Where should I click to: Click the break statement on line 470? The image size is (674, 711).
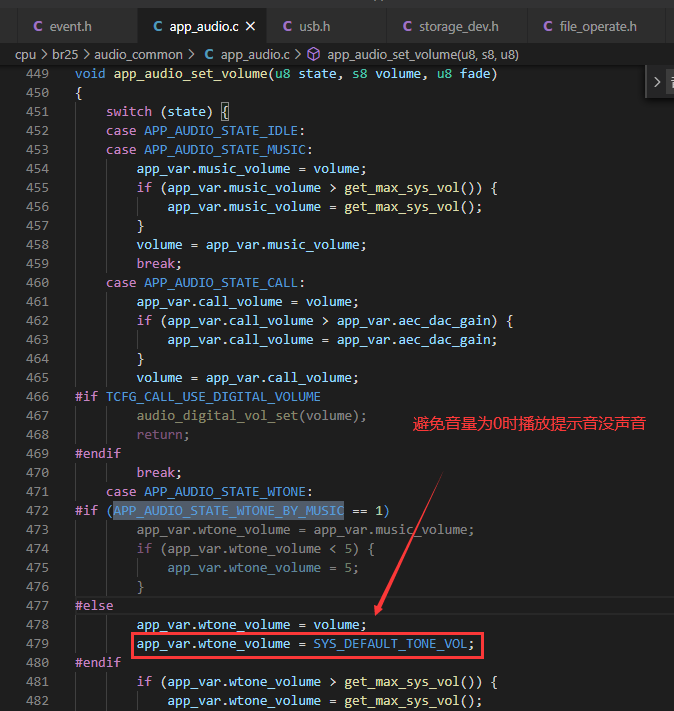156,473
